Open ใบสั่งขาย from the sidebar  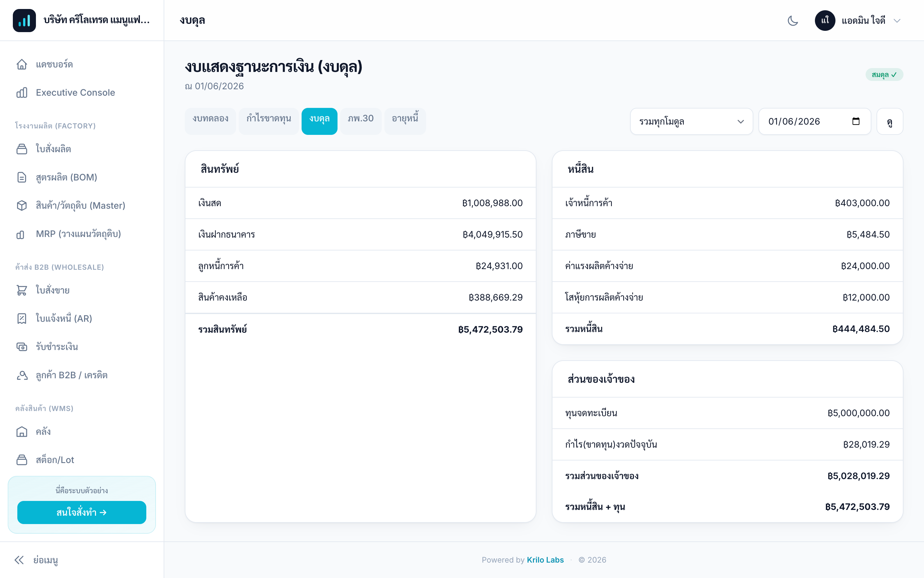pyautogui.click(x=82, y=291)
